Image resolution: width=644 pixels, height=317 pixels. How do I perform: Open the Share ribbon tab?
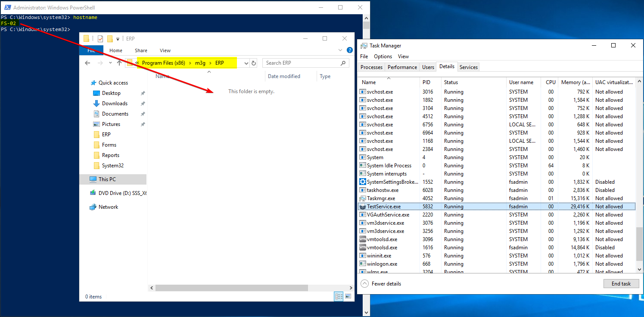(141, 50)
